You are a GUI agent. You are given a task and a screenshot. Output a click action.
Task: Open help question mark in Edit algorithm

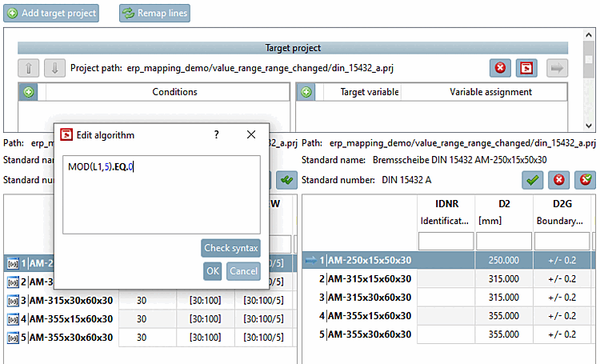[x=216, y=135]
